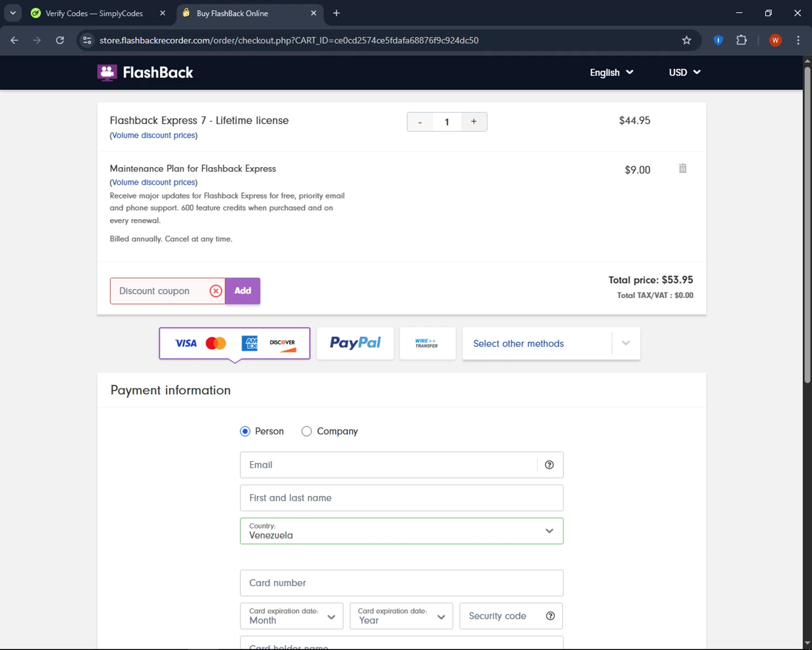Viewport: 812px width, 650px height.
Task: View site information icon in address bar
Action: pos(87,40)
